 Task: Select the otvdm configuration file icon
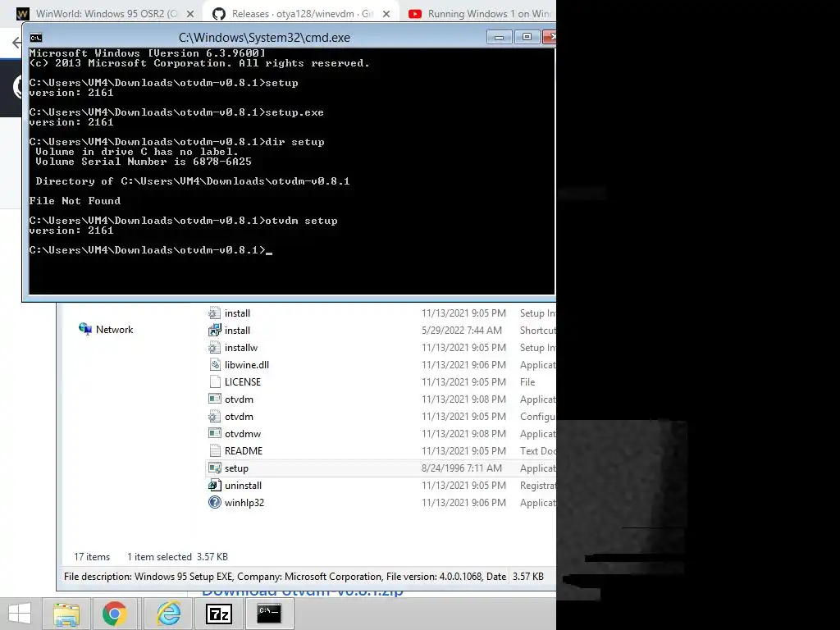pos(214,416)
